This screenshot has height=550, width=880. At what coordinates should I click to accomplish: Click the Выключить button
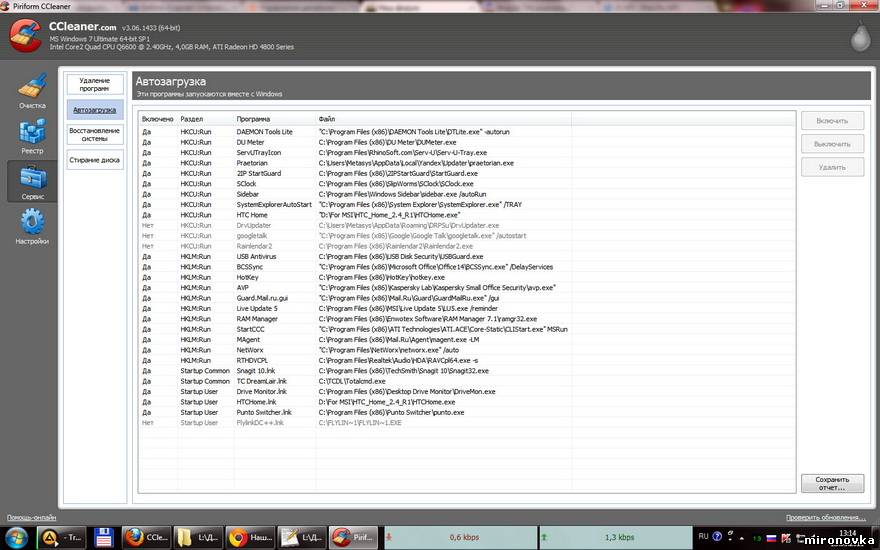(x=832, y=144)
